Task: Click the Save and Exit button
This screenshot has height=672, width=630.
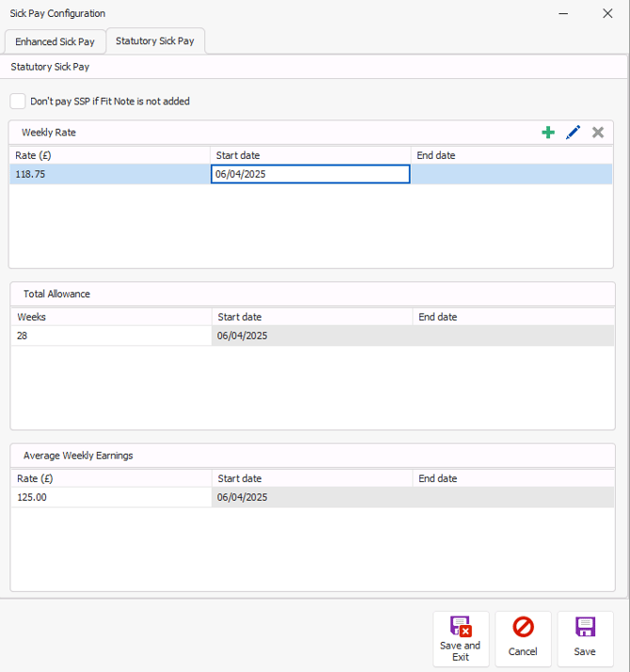Action: coord(460,638)
